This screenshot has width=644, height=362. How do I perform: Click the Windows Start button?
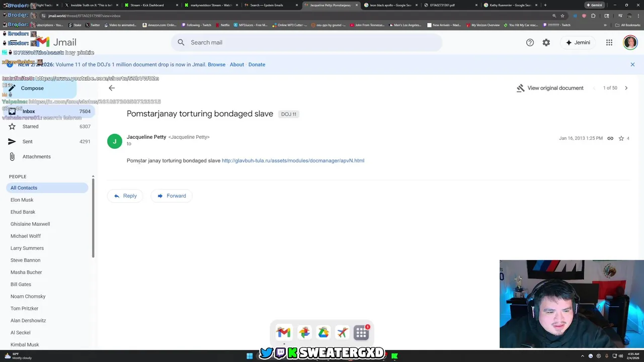pos(250,356)
